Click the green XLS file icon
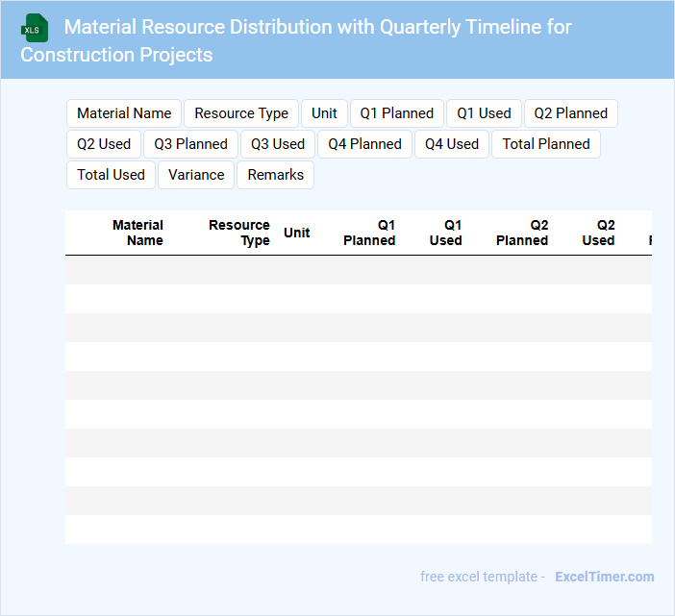This screenshot has width=675, height=616. coord(35,28)
